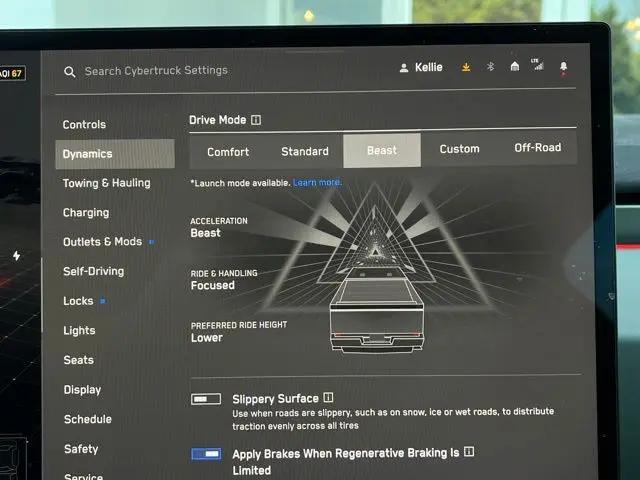Tap the Drive Mode heading
The width and height of the screenshot is (640, 480).
(218, 120)
